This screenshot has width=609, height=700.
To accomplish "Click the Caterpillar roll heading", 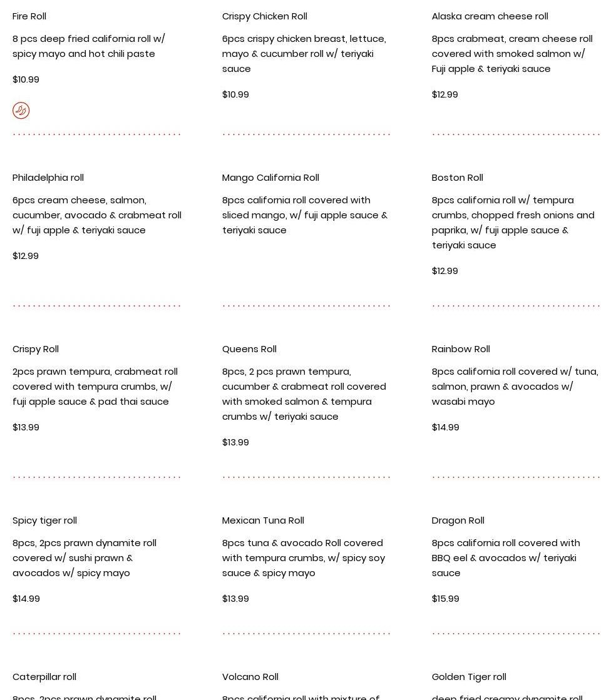I will point(44,677).
